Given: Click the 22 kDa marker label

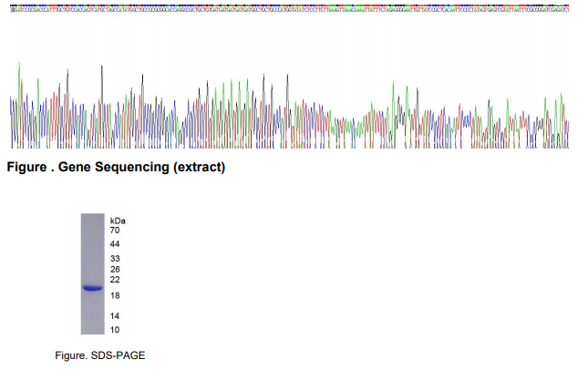Looking at the screenshot, I should pyautogui.click(x=116, y=280).
